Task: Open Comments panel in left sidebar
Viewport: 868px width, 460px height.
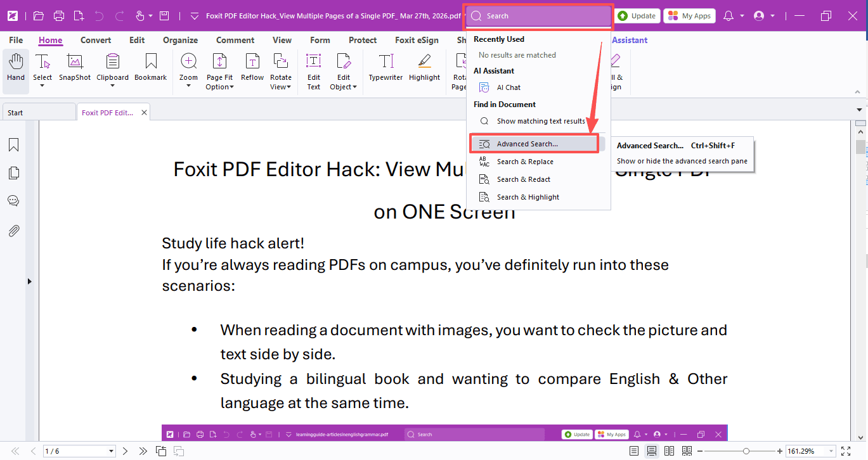Action: point(13,201)
